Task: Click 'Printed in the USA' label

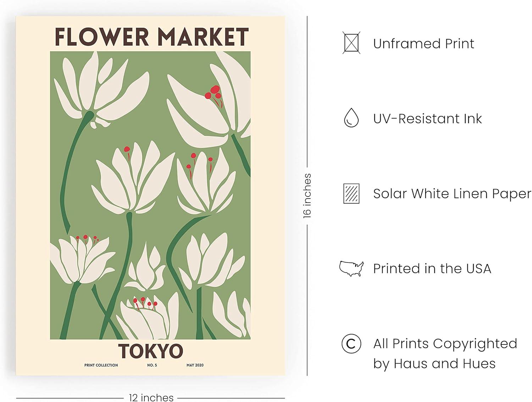Action: [x=432, y=269]
